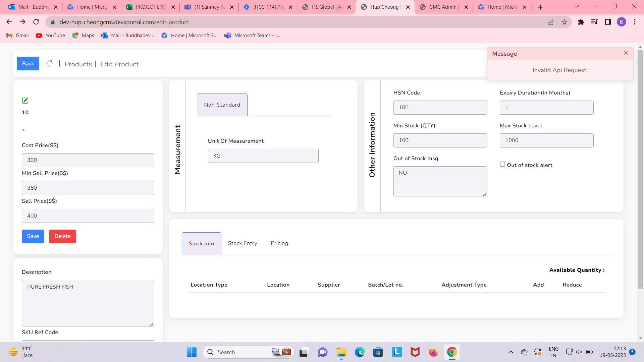This screenshot has width=644, height=362.
Task: Click the green edit pencil icon
Action: (25, 100)
